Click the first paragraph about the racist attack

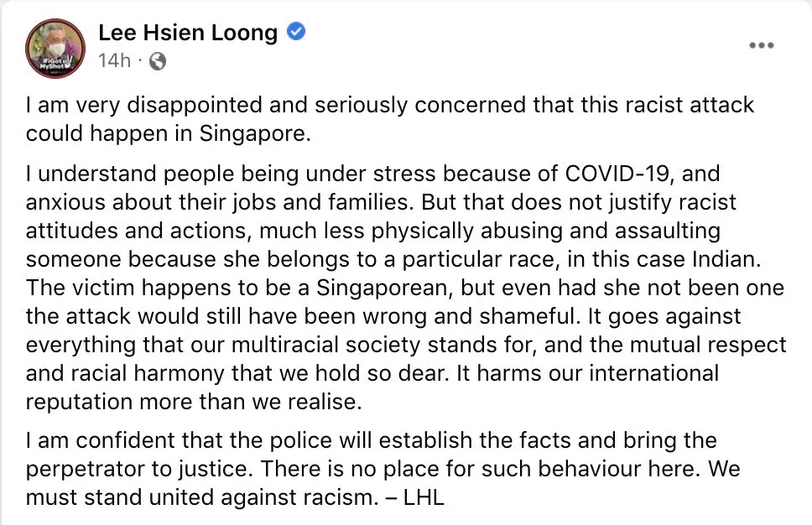[389, 119]
